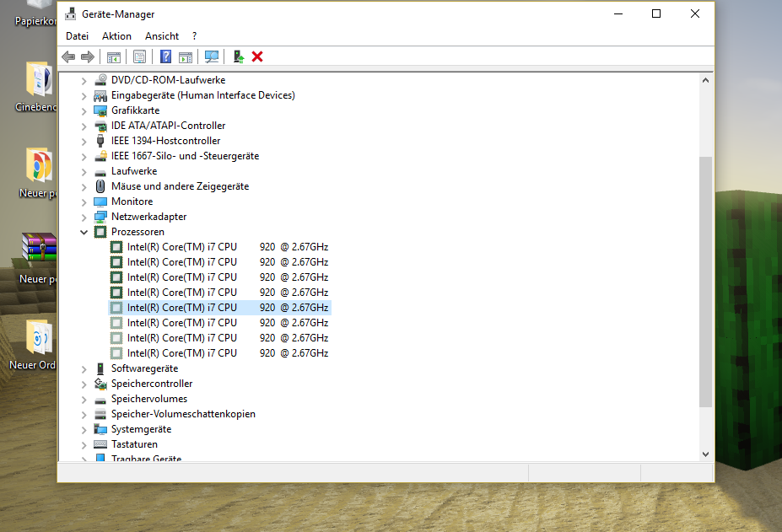Image resolution: width=782 pixels, height=532 pixels.
Task: Click the Cinebench desktop folder icon
Action: point(40,80)
